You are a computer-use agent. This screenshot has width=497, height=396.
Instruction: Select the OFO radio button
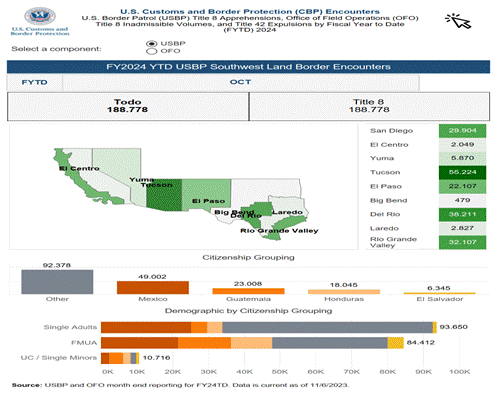(x=151, y=51)
